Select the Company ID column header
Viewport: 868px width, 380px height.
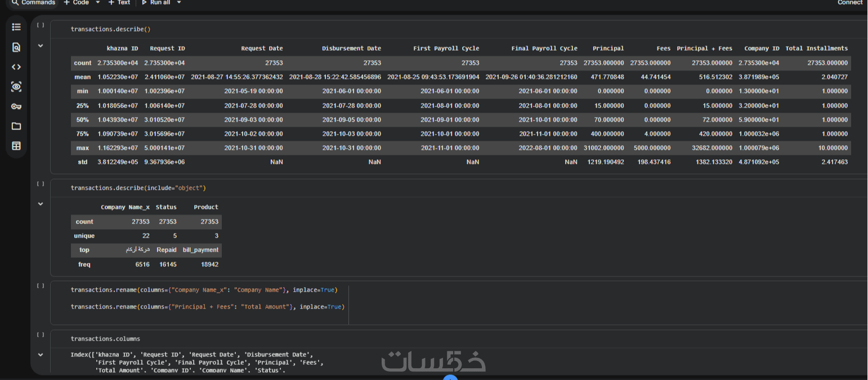pyautogui.click(x=762, y=48)
